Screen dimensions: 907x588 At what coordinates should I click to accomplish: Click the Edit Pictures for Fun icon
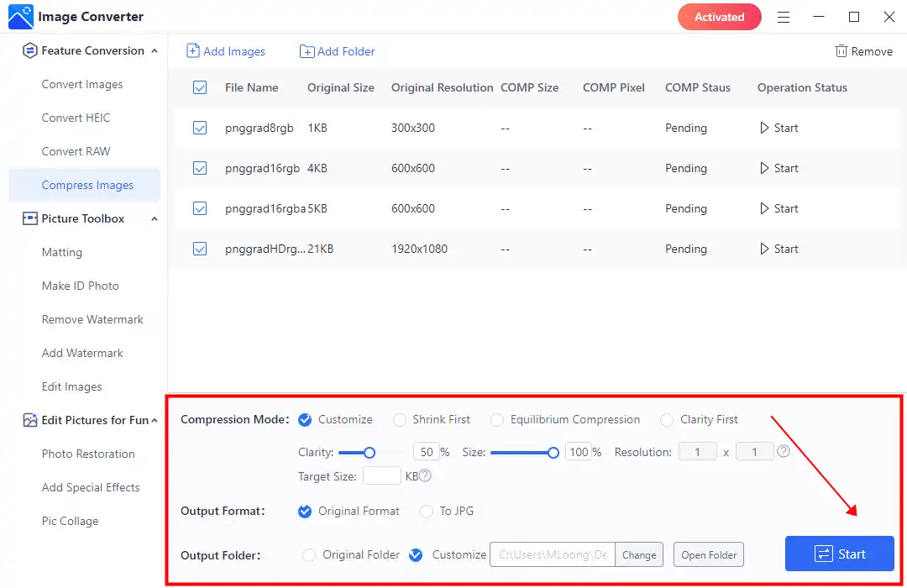pos(29,420)
